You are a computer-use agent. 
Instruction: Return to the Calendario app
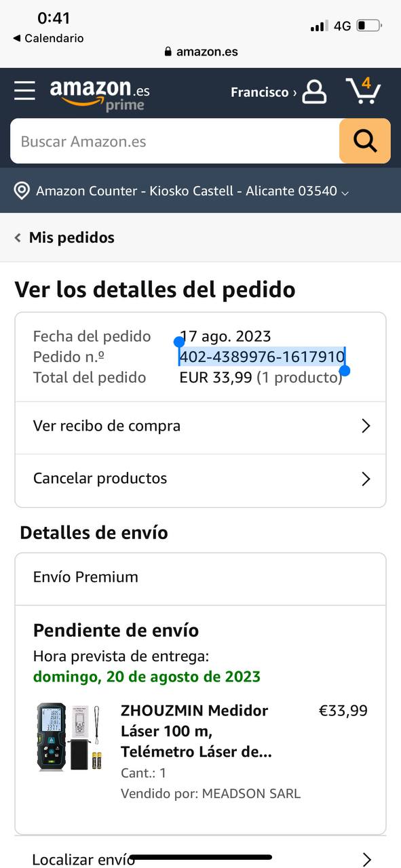pyautogui.click(x=48, y=39)
